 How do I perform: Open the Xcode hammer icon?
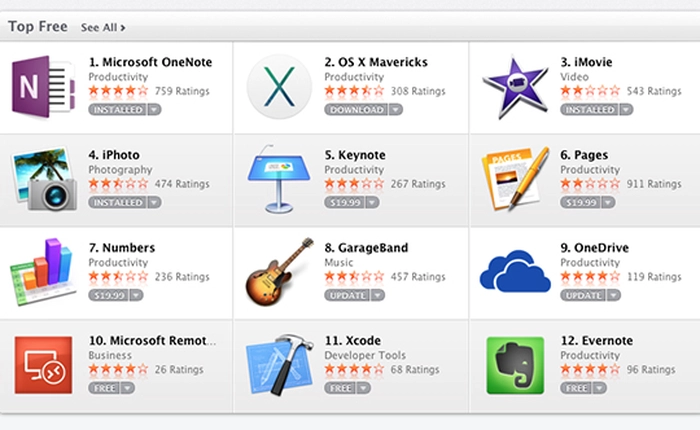[x=279, y=365]
